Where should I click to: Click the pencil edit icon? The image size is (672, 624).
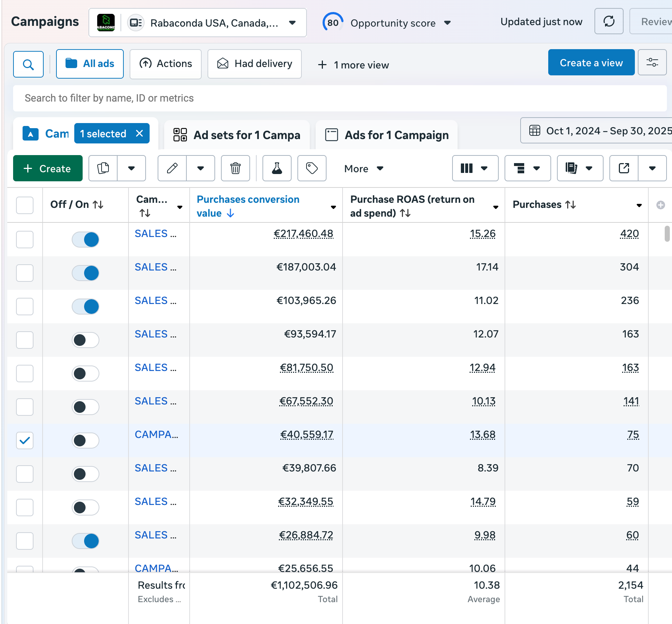(172, 168)
